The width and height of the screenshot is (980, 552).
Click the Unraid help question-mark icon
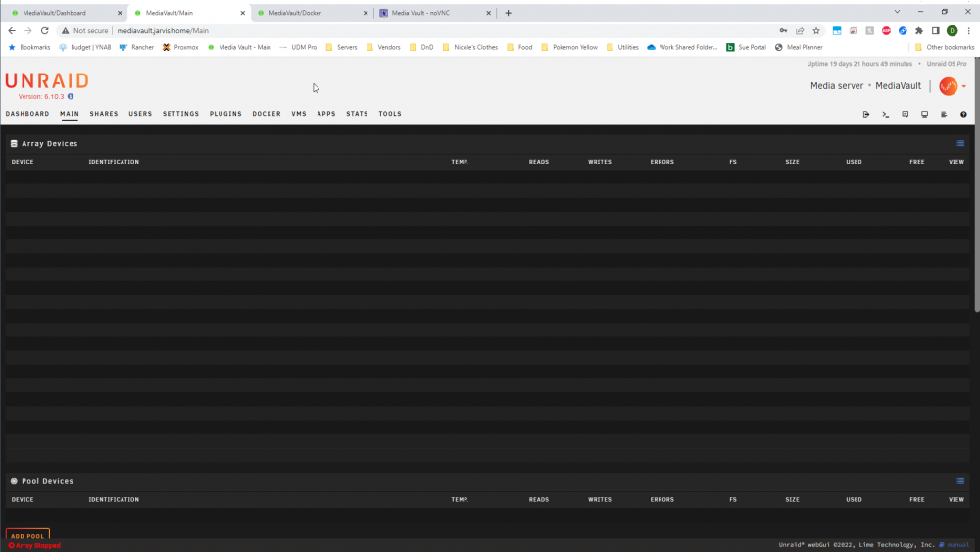963,115
